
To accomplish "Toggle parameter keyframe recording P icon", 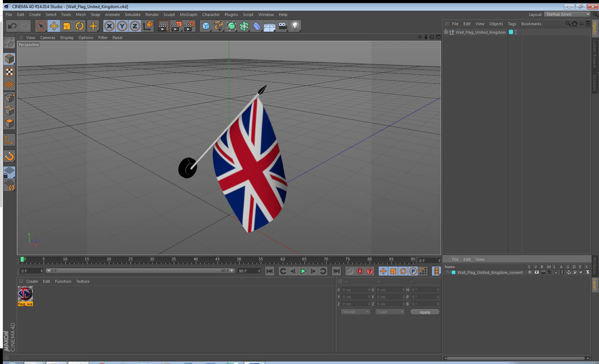I will (x=413, y=271).
